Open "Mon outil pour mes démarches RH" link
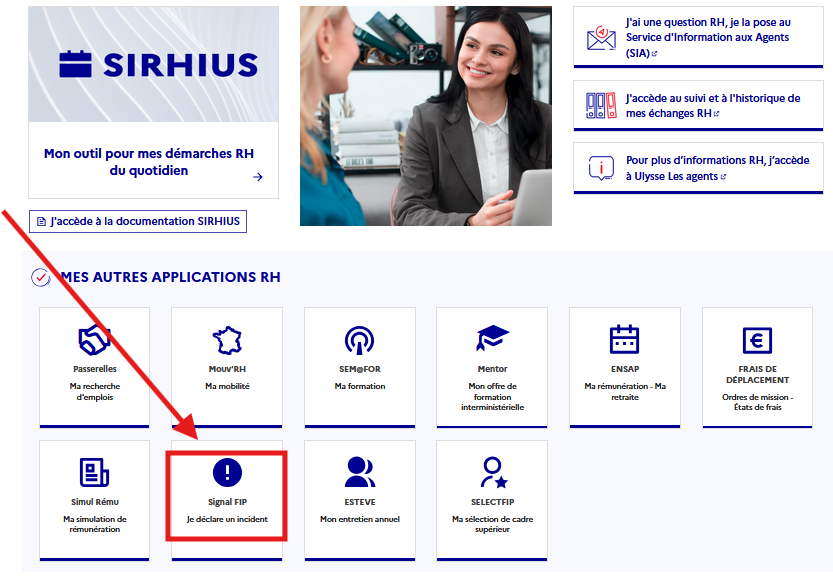The width and height of the screenshot is (833, 576). click(143, 162)
